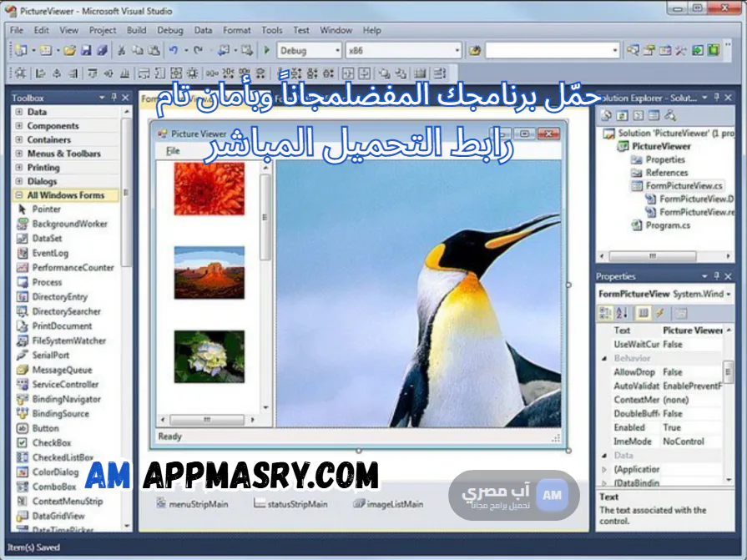Viewport: 747px width, 560px height.
Task: Open the Properties Window toolbar icon
Action: point(649,50)
